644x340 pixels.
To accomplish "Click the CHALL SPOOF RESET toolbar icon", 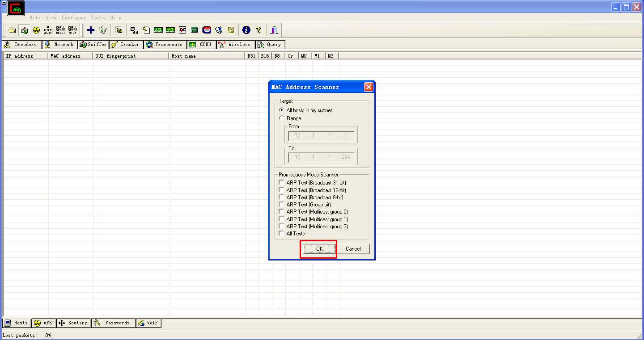I will tap(60, 30).
